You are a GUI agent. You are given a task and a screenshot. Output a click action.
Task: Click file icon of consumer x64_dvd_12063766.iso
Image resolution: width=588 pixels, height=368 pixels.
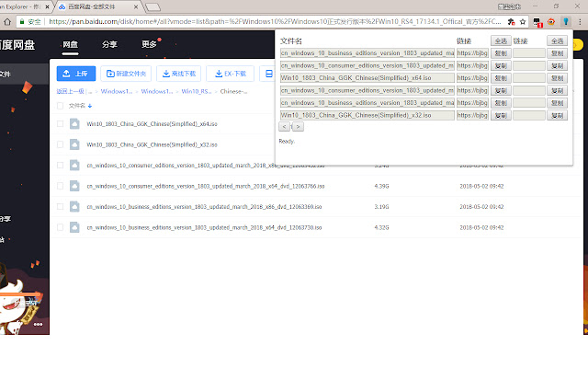tap(74, 186)
